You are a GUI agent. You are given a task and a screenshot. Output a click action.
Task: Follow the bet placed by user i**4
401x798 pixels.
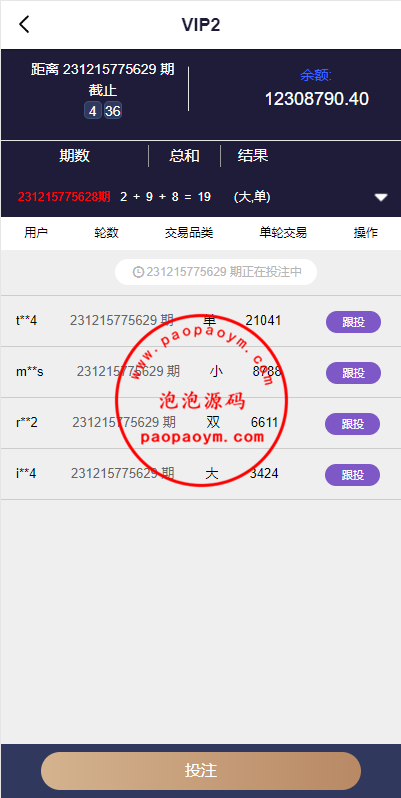click(352, 475)
